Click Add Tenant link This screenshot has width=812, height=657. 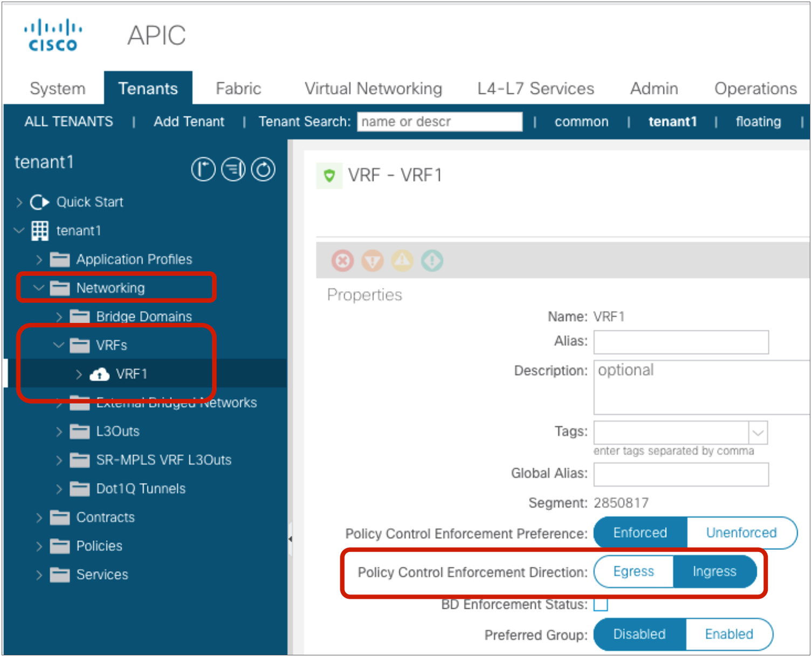click(189, 122)
